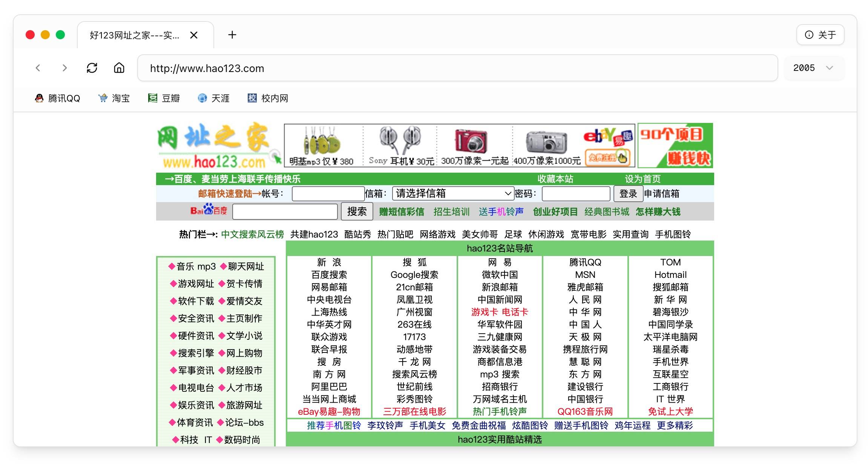Select 网络游戏 in the hot bar

[x=437, y=234]
